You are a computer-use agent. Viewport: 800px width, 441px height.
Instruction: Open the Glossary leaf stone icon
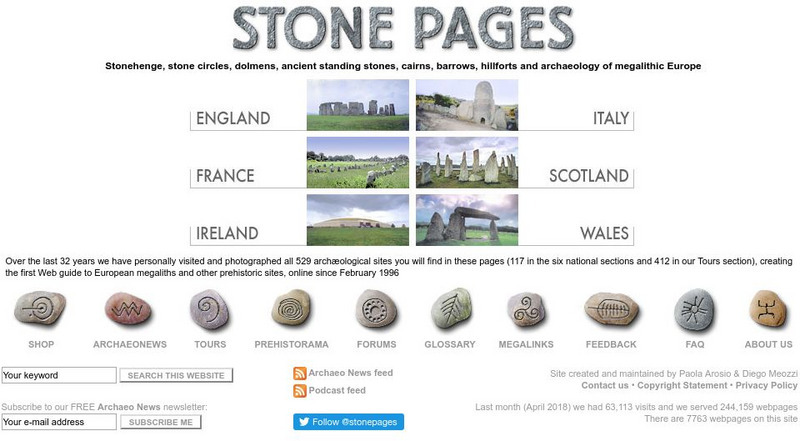(451, 308)
